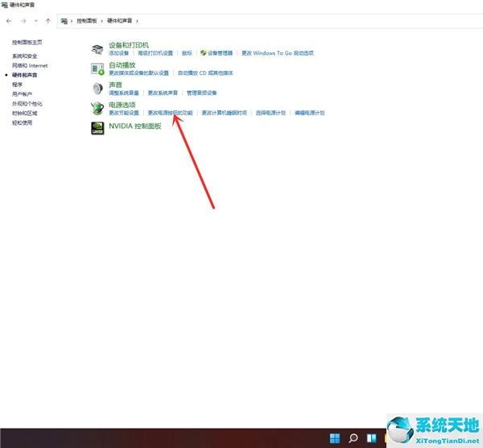Go up one level with the up arrow
The width and height of the screenshot is (483, 448).
[48, 21]
